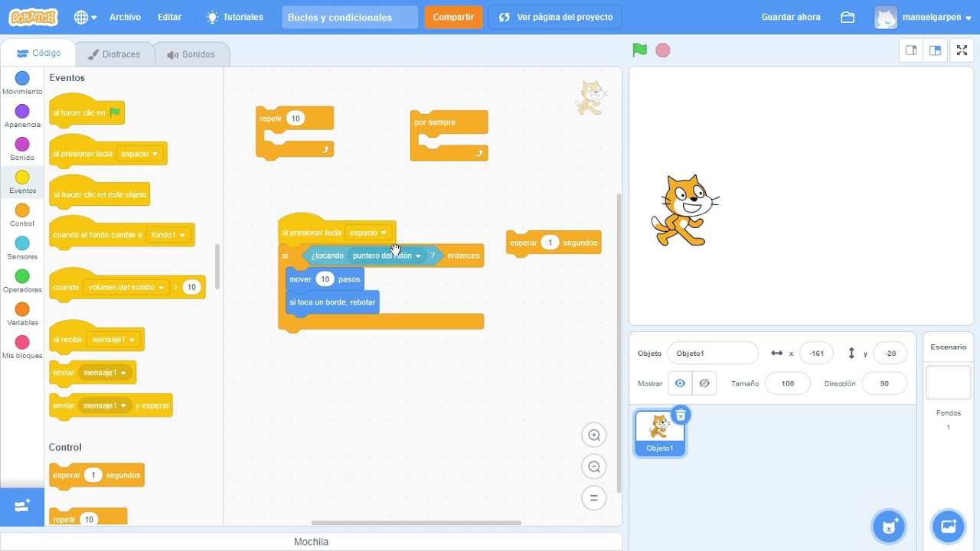Open mensaje1 dropdown in 'enviar' block
This screenshot has height=551, width=980.
pyautogui.click(x=106, y=373)
